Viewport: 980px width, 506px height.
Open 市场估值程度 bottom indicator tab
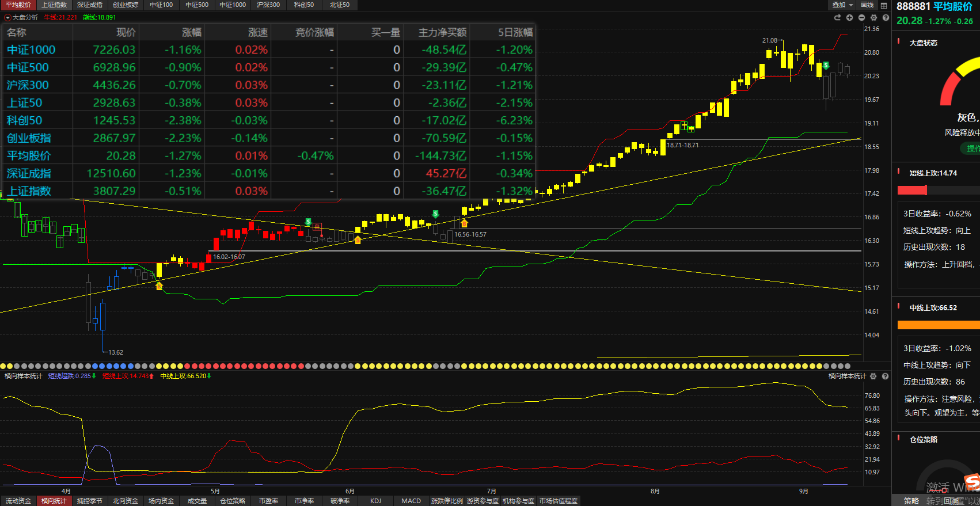(559, 501)
